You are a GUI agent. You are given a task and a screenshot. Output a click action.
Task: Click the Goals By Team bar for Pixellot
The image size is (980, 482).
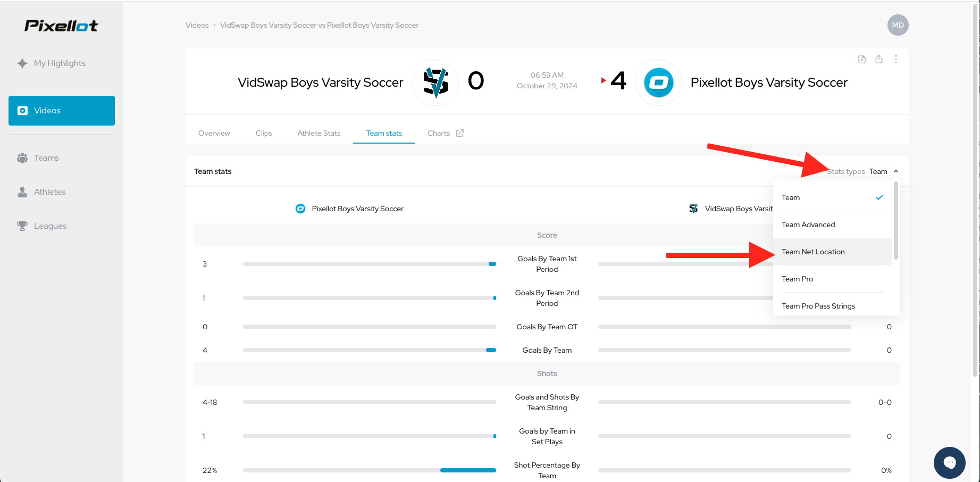coord(370,350)
